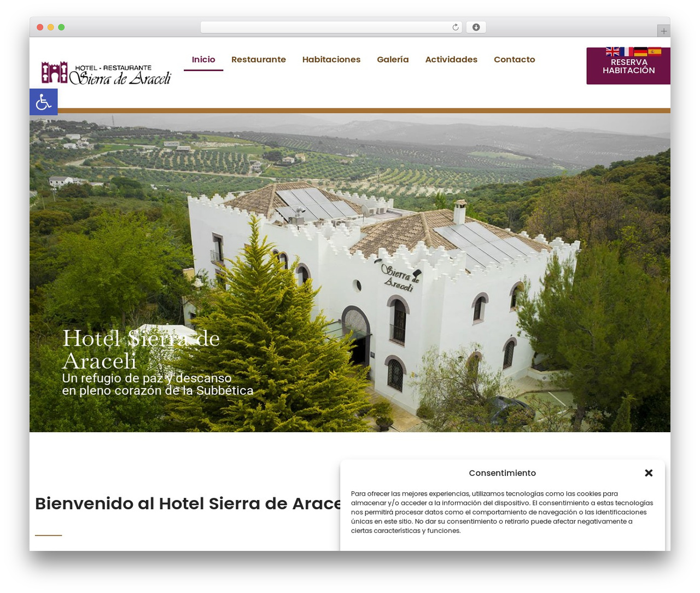The height and width of the screenshot is (593, 700).
Task: Switch site language to French flag
Action: [627, 51]
